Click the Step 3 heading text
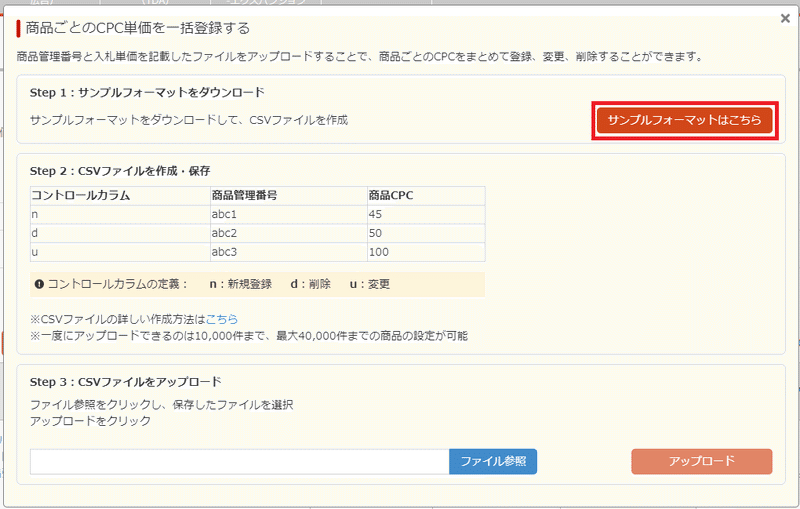 (125, 382)
